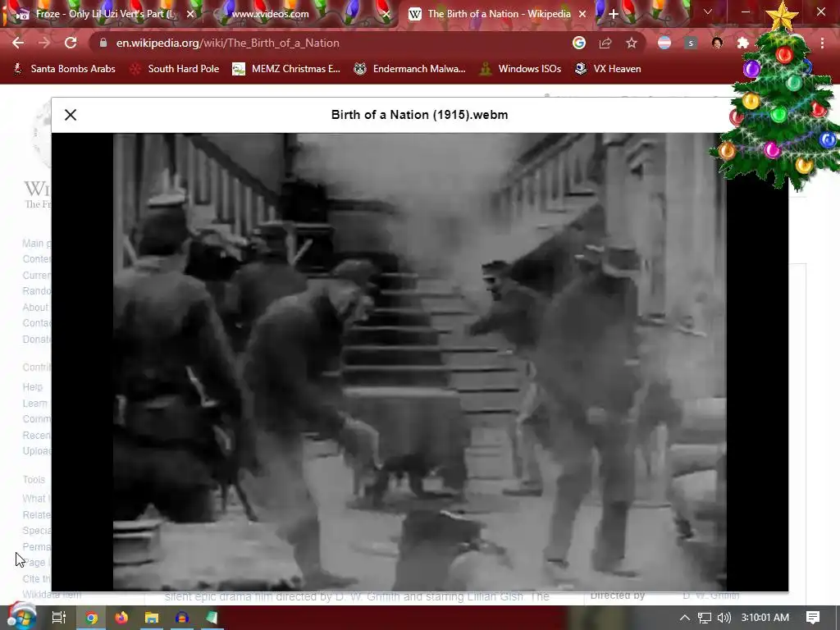Share this page using the share icon
840x630 pixels.
click(x=605, y=43)
